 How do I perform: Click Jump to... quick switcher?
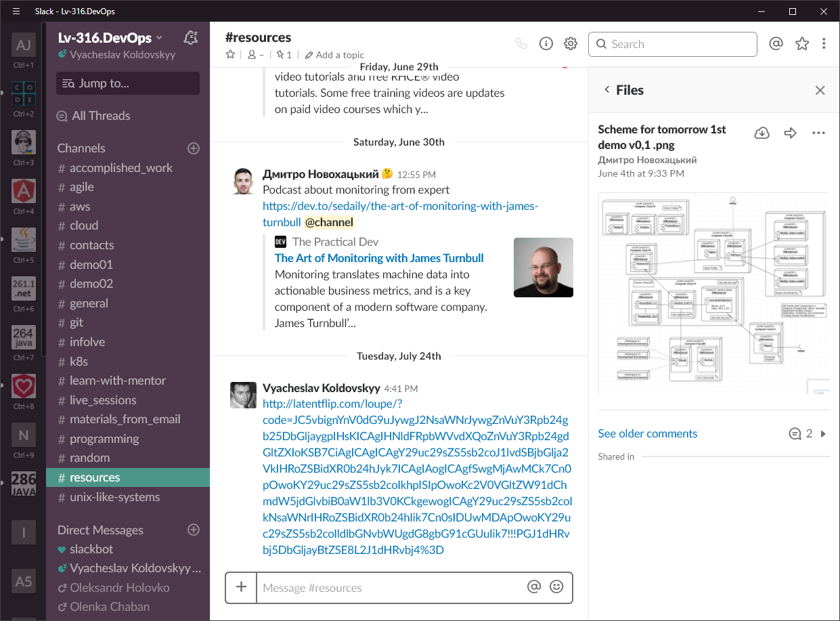[128, 83]
